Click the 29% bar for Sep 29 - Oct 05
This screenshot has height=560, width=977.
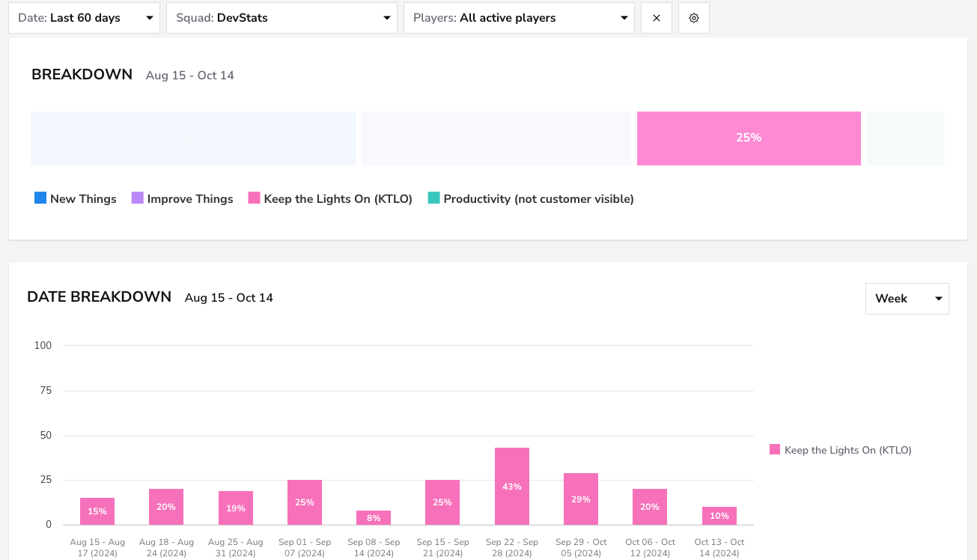point(581,499)
